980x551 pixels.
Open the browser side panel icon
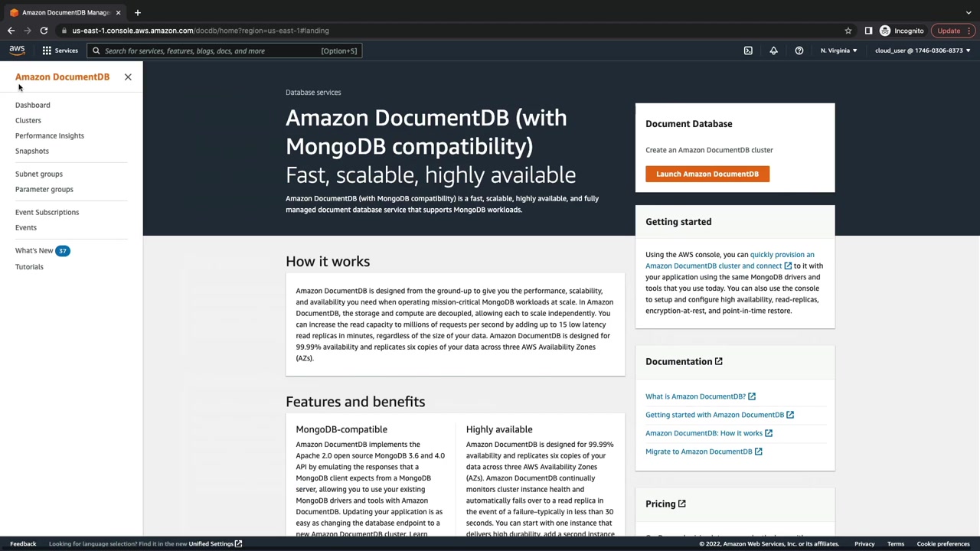tap(868, 31)
